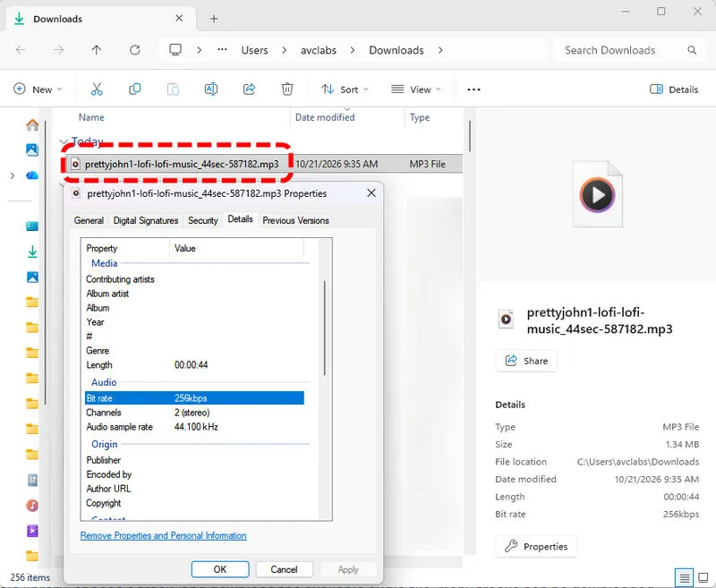Refresh the Downloads folder view
This screenshot has height=588, width=716.
tap(135, 50)
